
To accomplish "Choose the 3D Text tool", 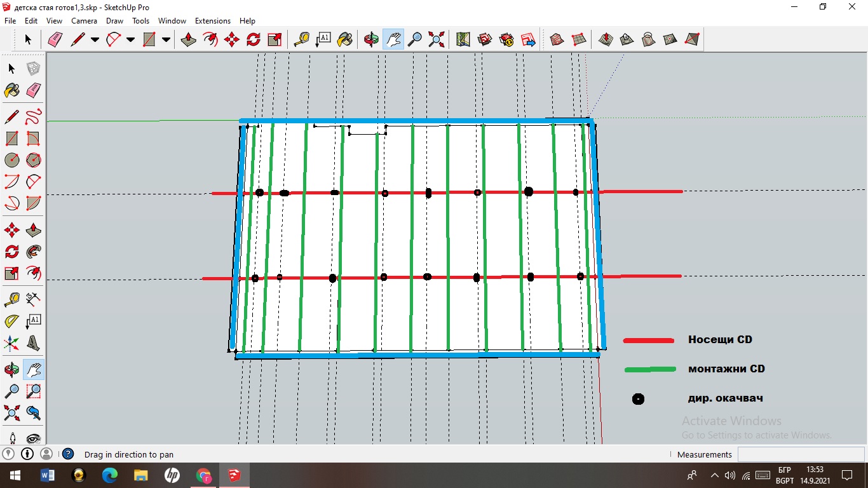I will coord(34,344).
